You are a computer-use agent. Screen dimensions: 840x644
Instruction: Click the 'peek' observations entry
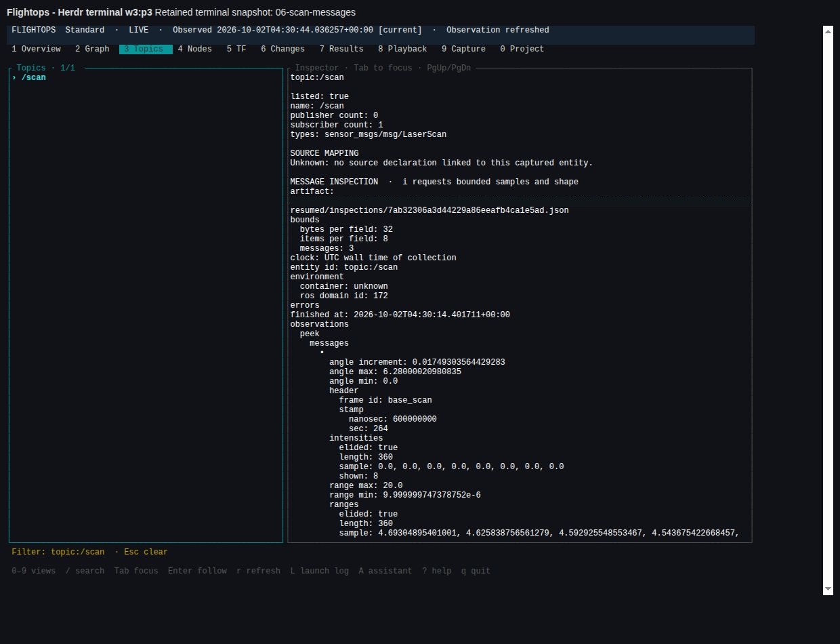pos(310,334)
